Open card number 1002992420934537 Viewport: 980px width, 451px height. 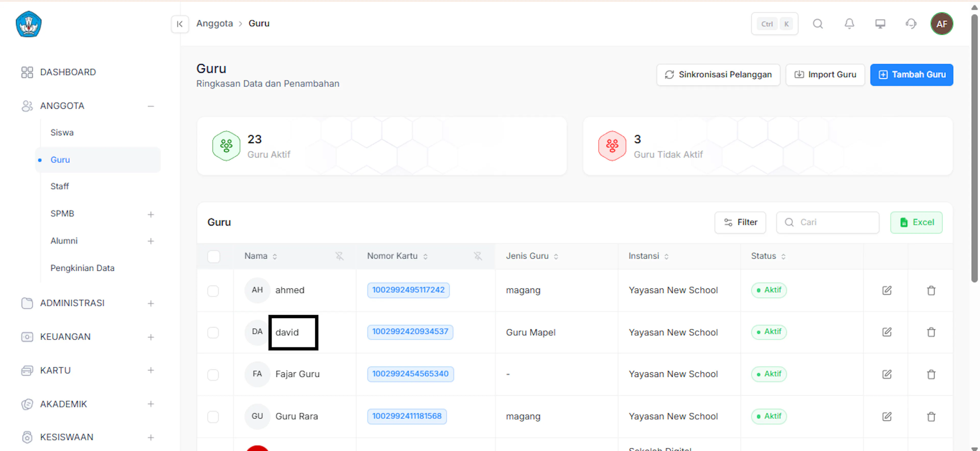[410, 332]
